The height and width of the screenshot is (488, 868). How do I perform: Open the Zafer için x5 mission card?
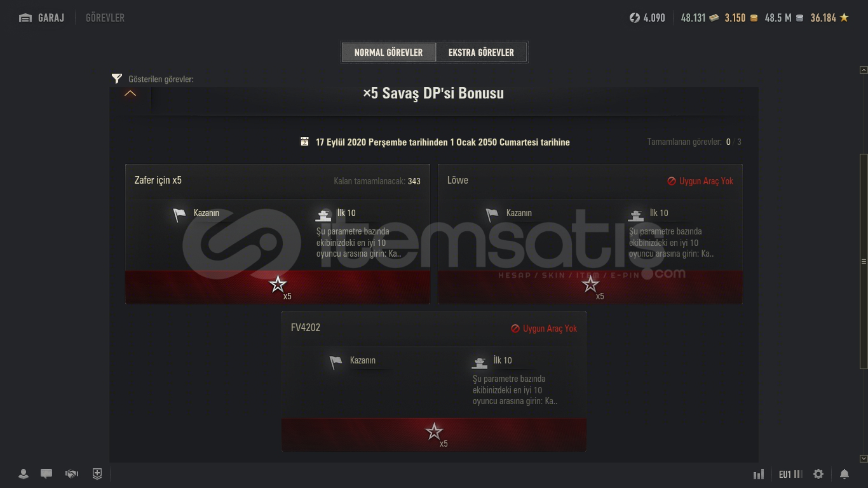(278, 234)
